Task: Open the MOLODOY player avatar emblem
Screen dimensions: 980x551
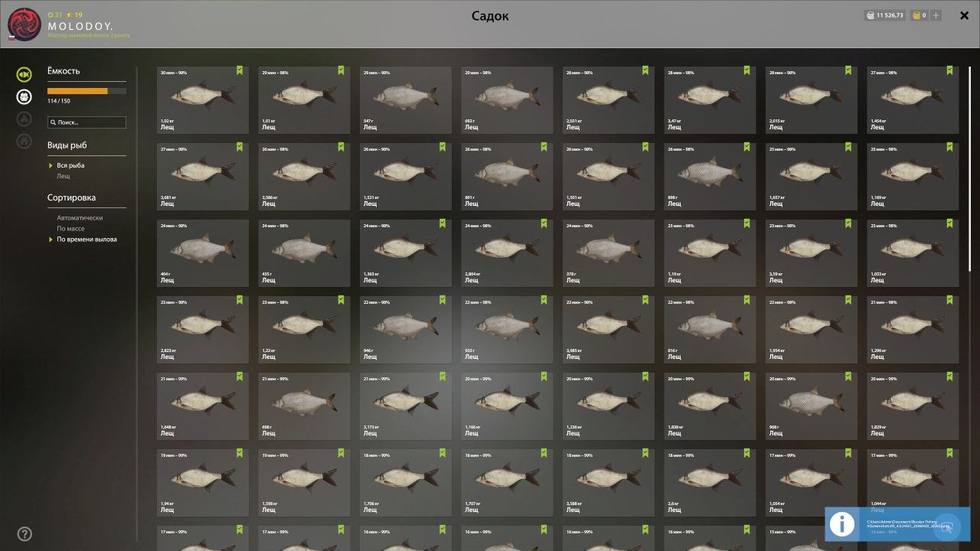Action: pos(24,23)
